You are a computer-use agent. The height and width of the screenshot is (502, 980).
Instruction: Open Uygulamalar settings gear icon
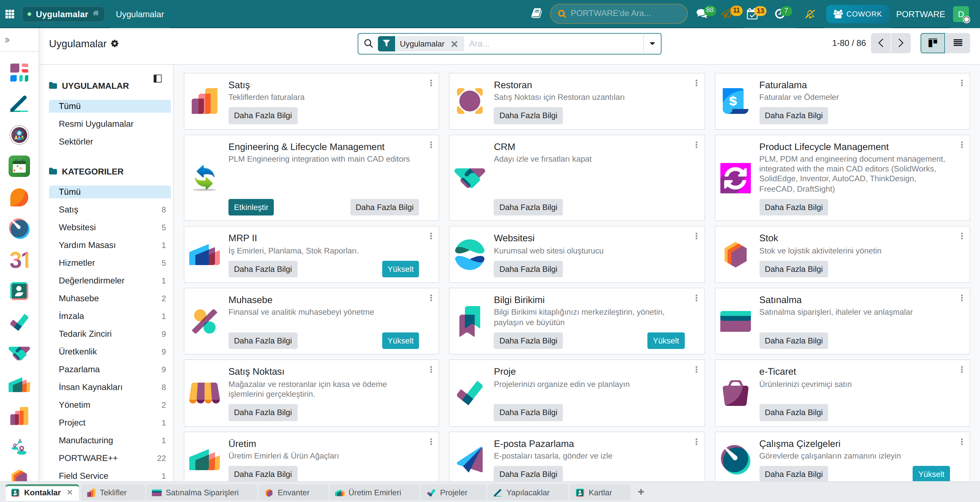pos(115,43)
